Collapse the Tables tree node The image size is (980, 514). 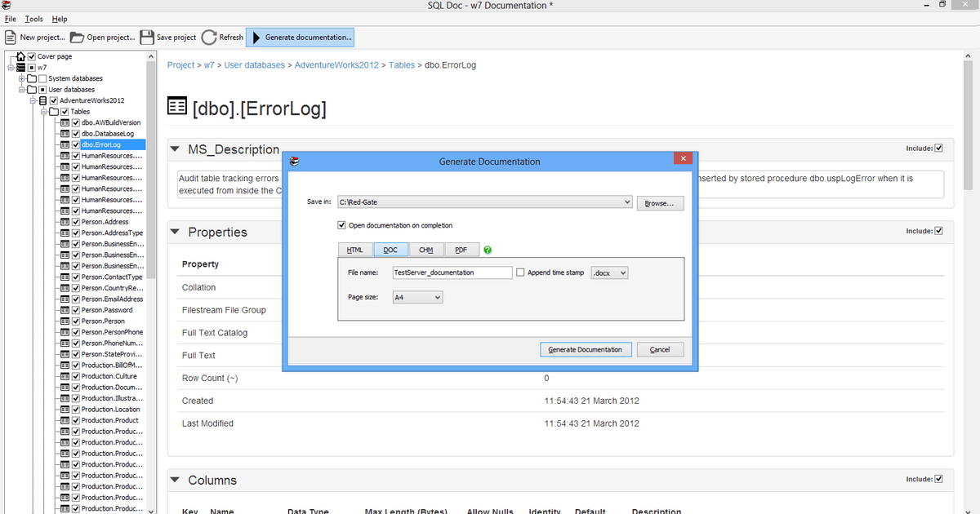[42, 112]
